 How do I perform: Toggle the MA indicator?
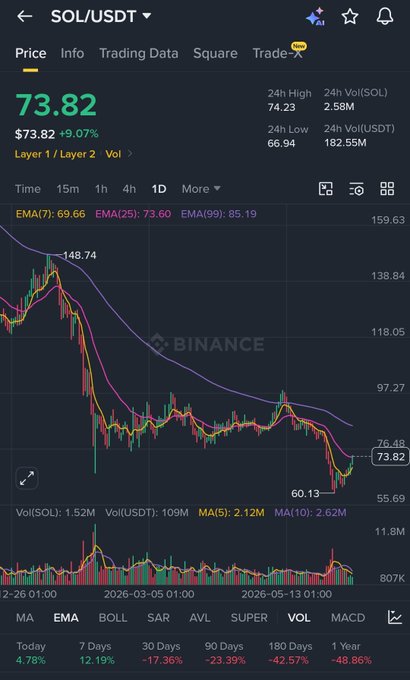click(25, 618)
